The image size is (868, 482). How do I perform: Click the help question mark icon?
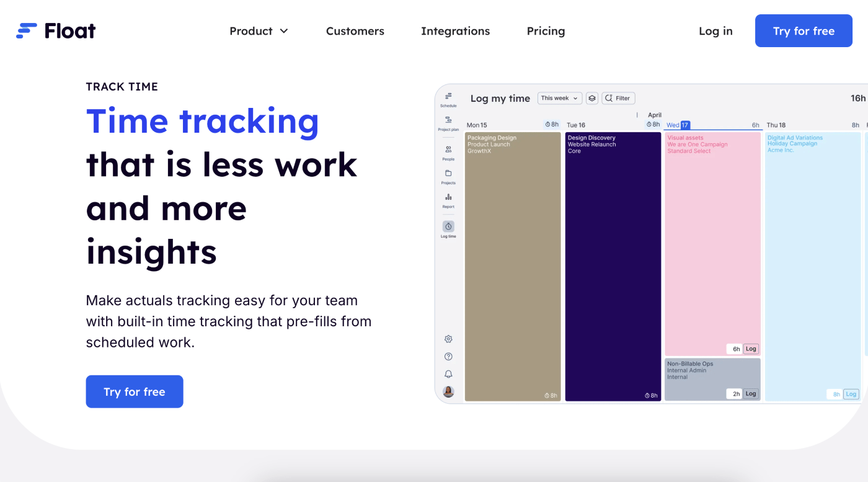448,357
